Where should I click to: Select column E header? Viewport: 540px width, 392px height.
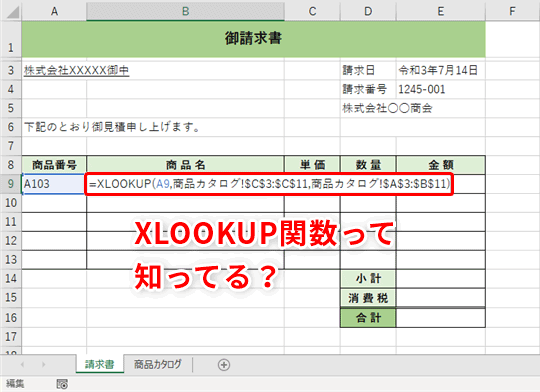click(x=440, y=11)
